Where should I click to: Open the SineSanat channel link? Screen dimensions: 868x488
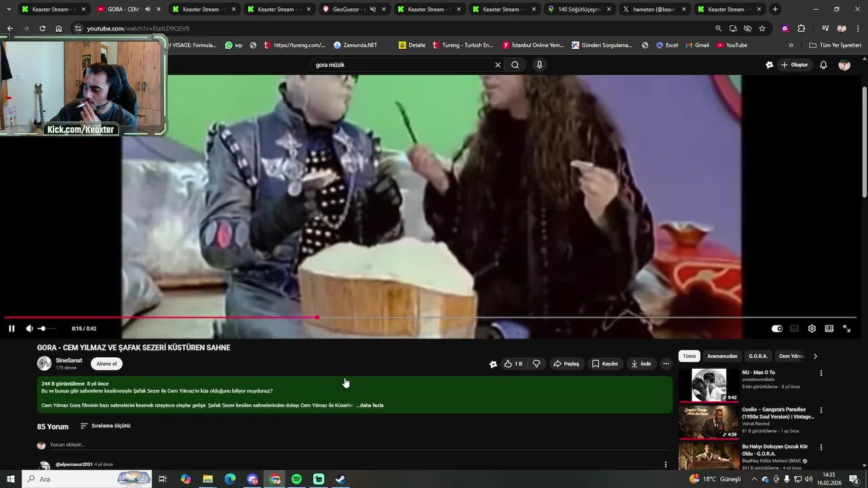pos(69,361)
